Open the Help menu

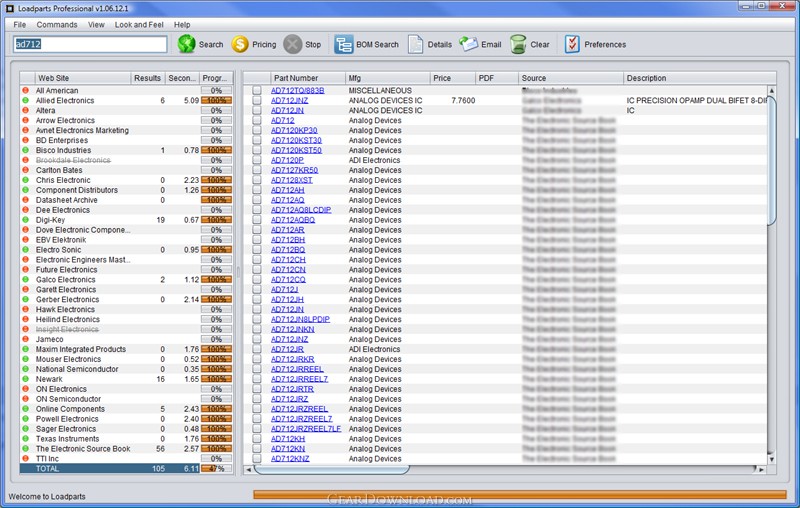pos(182,24)
